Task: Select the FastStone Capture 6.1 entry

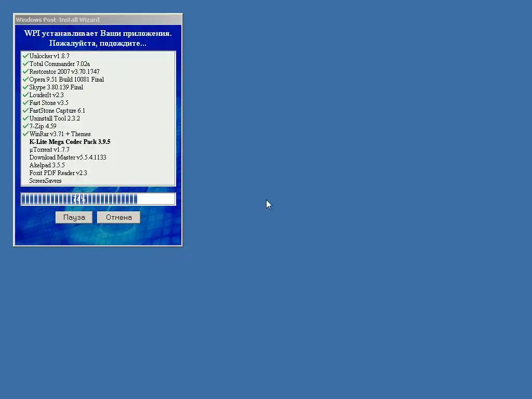Action: coord(57,111)
